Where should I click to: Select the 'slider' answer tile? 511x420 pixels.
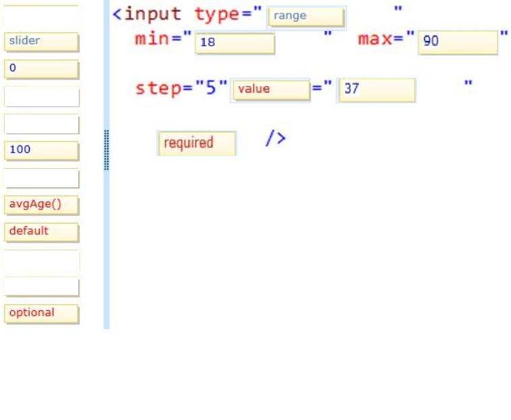click(x=41, y=42)
